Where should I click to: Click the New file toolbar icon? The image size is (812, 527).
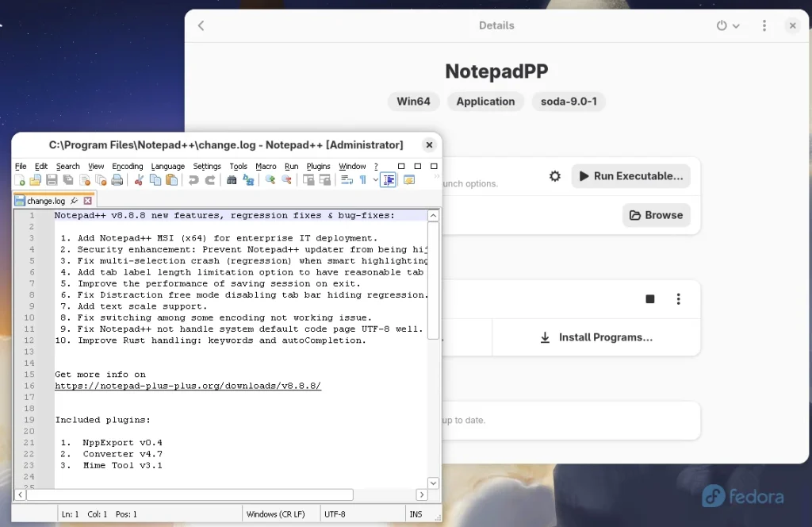click(x=20, y=180)
